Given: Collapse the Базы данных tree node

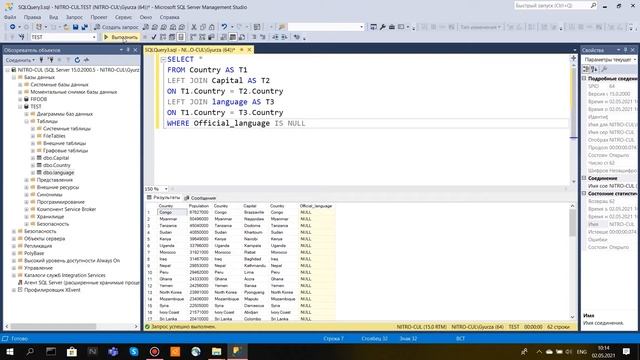Looking at the screenshot, I should coord(14,77).
